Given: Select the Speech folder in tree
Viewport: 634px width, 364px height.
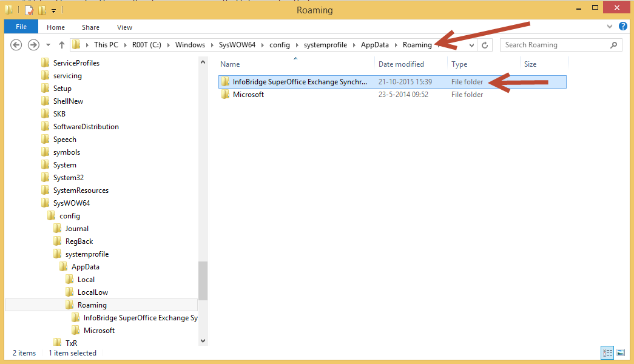Looking at the screenshot, I should (x=65, y=140).
